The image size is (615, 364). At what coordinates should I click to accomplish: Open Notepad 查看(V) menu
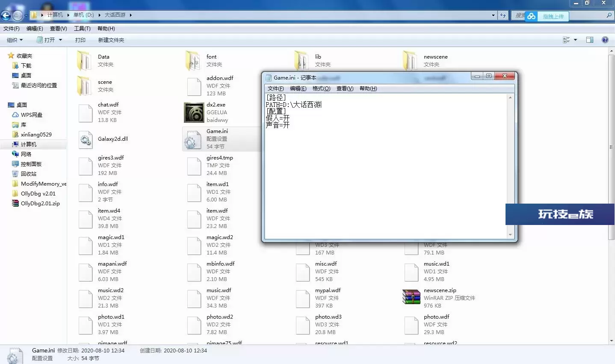click(345, 89)
